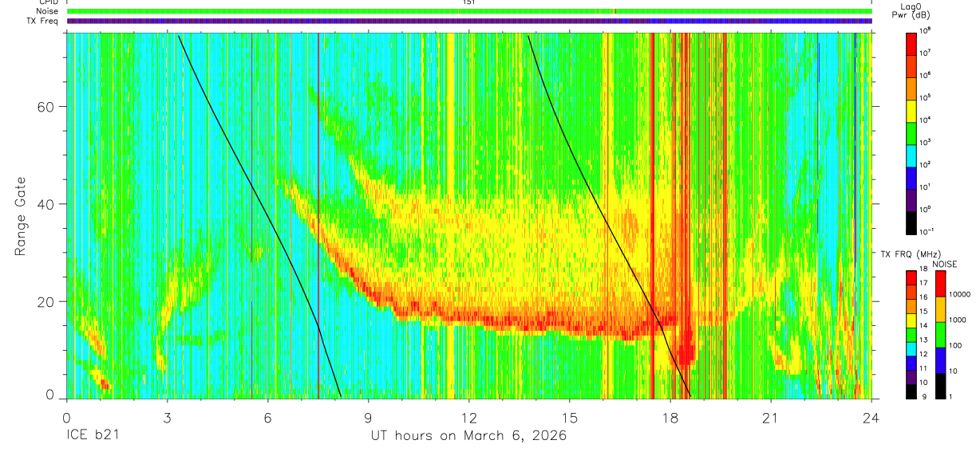The width and height of the screenshot is (980, 452).
Task: Click the 'UT hours on March 6, 2026' label
Action: click(468, 436)
